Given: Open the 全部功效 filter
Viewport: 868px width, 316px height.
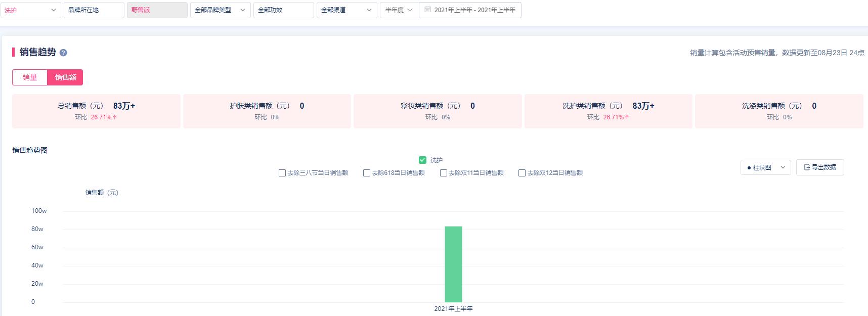Looking at the screenshot, I should click(x=284, y=10).
